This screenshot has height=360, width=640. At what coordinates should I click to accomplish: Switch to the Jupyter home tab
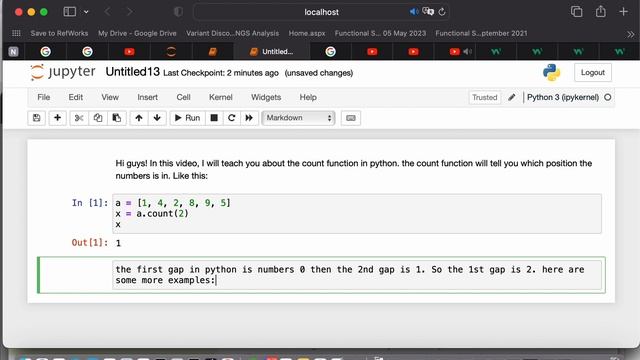click(x=171, y=52)
